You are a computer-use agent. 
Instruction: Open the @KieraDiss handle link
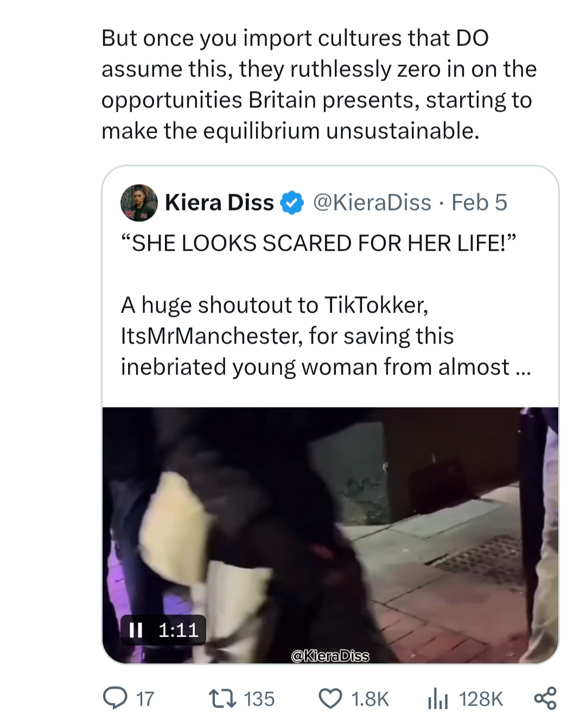[372, 202]
